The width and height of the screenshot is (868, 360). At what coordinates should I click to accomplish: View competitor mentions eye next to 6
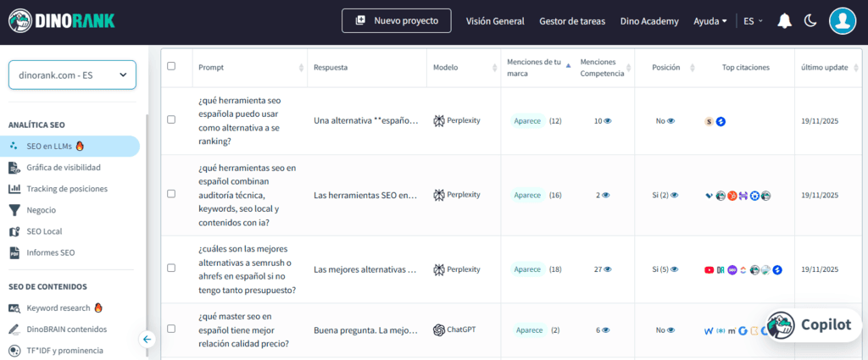605,330
